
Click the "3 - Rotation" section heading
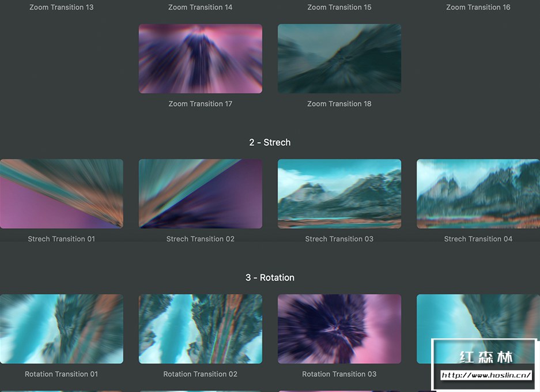[x=270, y=277]
